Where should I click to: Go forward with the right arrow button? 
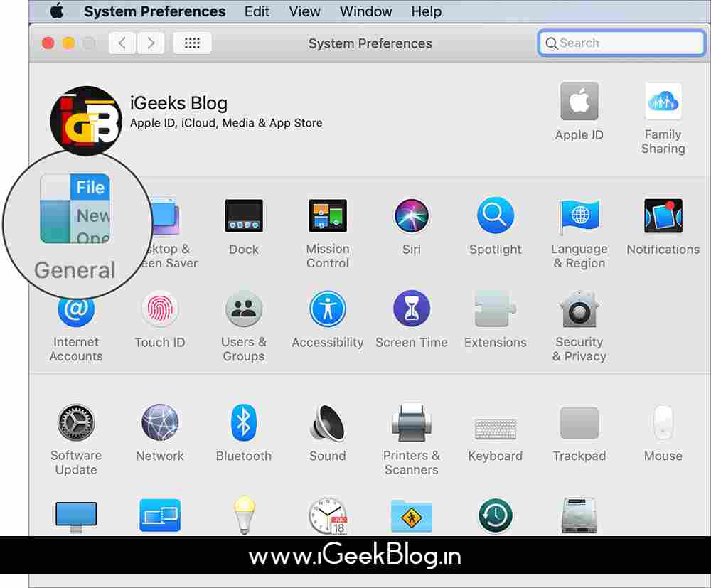click(151, 43)
